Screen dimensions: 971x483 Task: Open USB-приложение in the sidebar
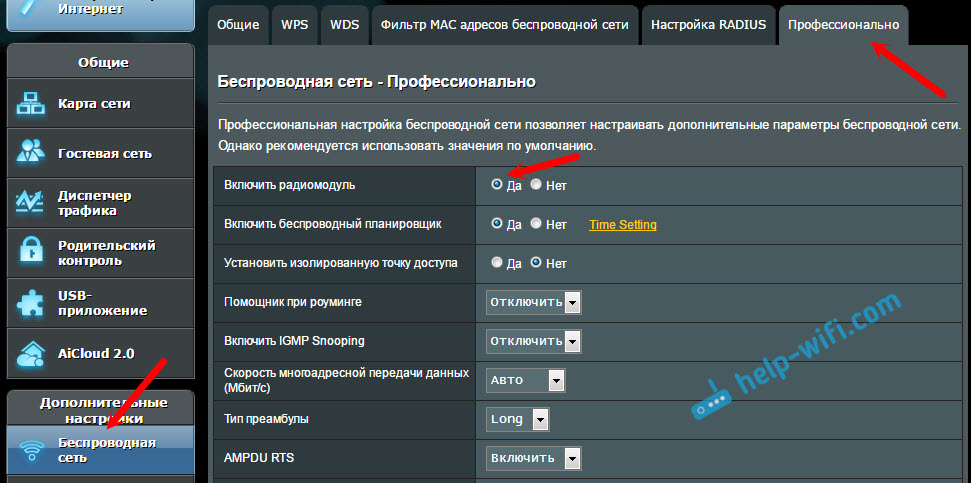point(100,303)
